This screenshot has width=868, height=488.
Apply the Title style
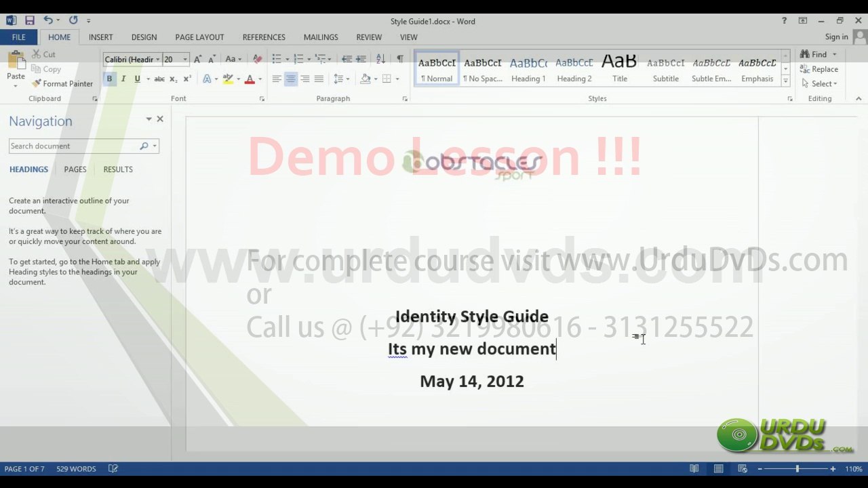(x=620, y=69)
